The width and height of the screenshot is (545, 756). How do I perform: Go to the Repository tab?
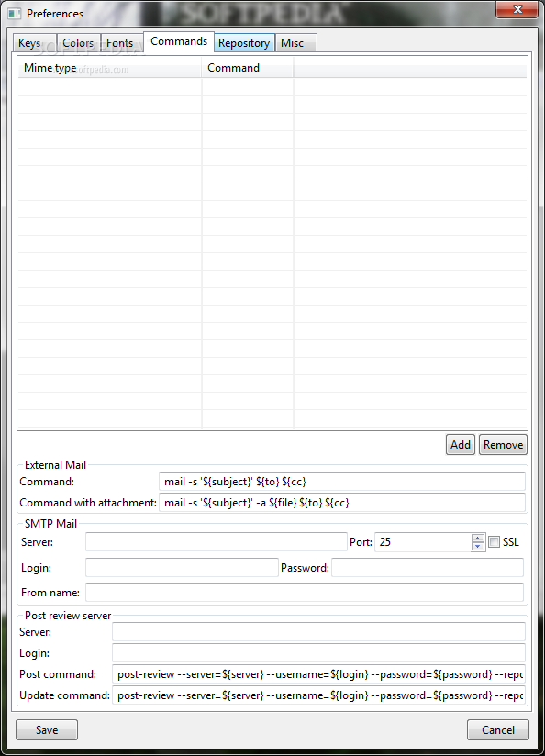244,43
